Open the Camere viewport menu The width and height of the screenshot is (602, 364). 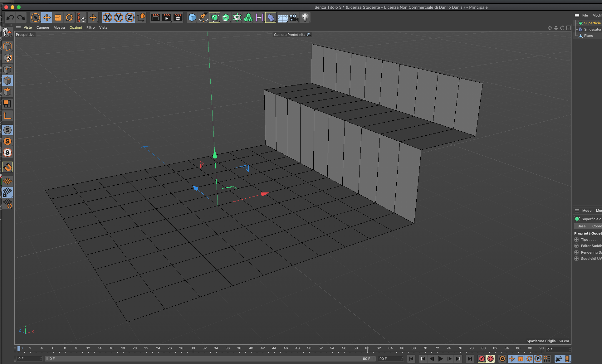click(42, 27)
